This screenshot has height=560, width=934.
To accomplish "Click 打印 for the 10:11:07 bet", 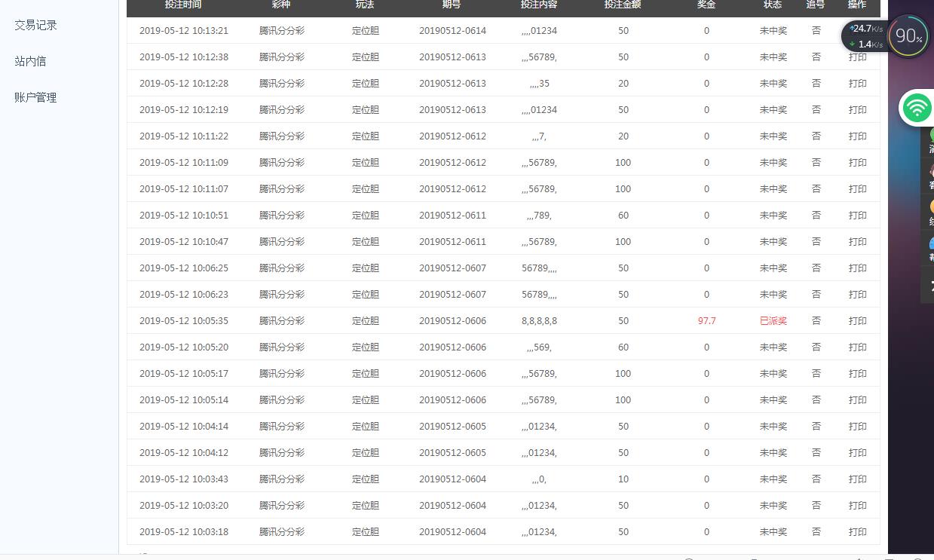I will coord(858,189).
